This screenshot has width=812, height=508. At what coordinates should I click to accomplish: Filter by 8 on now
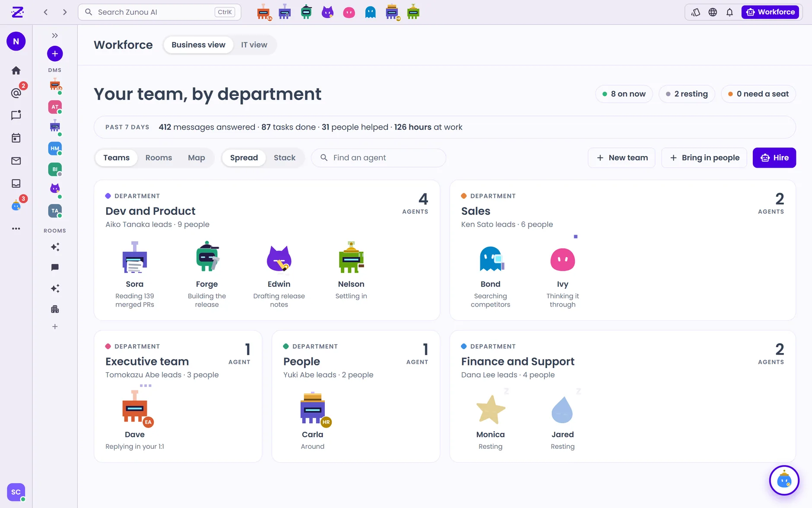coord(624,94)
